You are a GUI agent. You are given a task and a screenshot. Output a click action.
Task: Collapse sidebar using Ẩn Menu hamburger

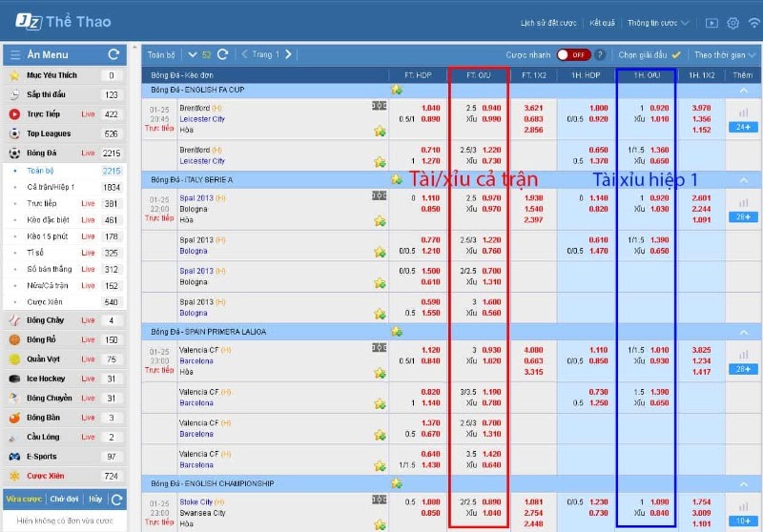click(x=14, y=54)
